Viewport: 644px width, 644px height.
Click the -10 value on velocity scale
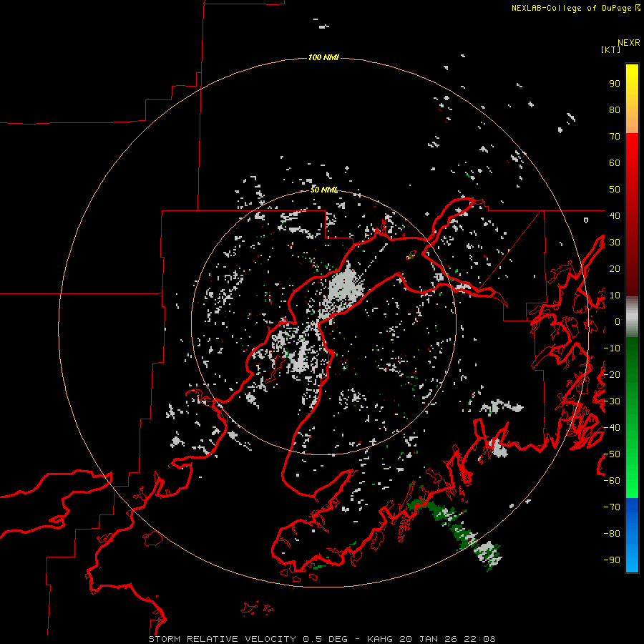coord(612,348)
